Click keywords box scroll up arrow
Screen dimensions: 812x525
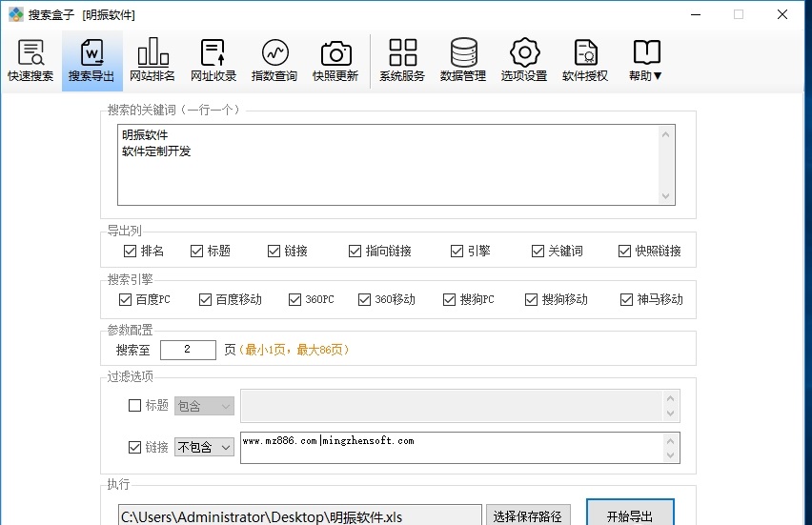pyautogui.click(x=666, y=134)
